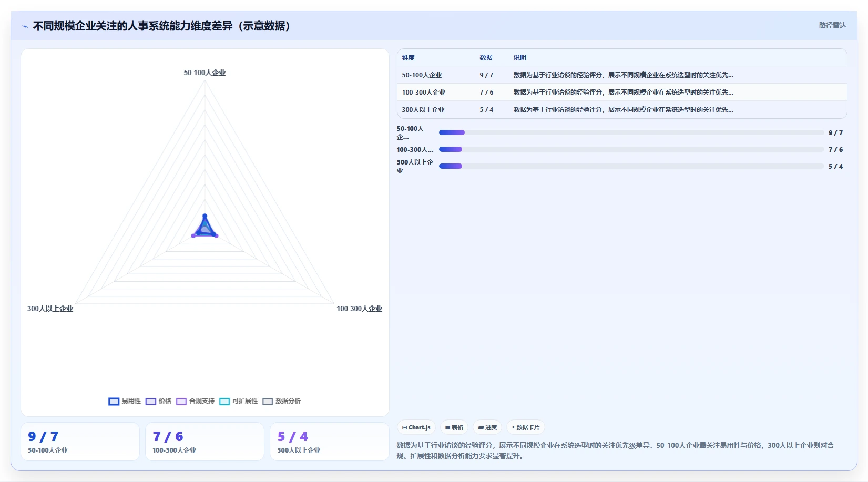This screenshot has width=868, height=482.
Task: Click the 表格 tag chip
Action: point(454,427)
